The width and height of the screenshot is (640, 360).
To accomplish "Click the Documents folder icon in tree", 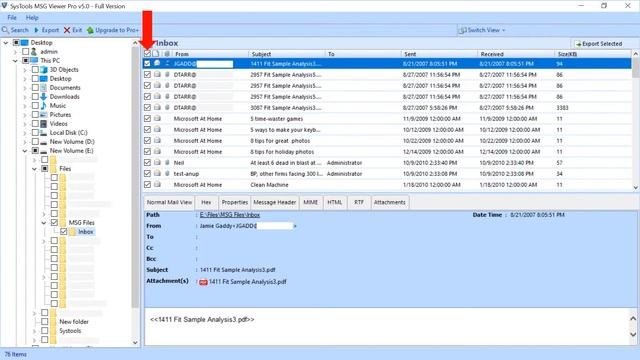I will (x=44, y=88).
